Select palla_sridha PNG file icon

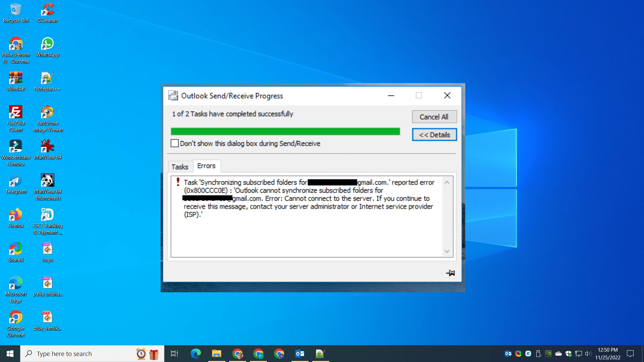tap(47, 287)
